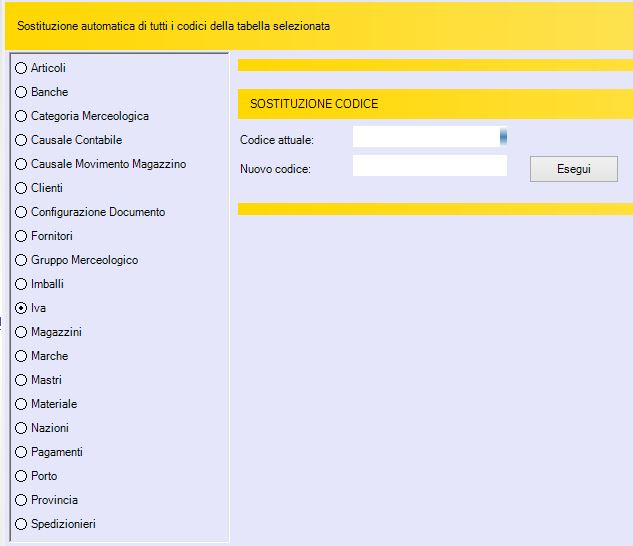Choose the Imballi table option
633x546 pixels.
[21, 284]
